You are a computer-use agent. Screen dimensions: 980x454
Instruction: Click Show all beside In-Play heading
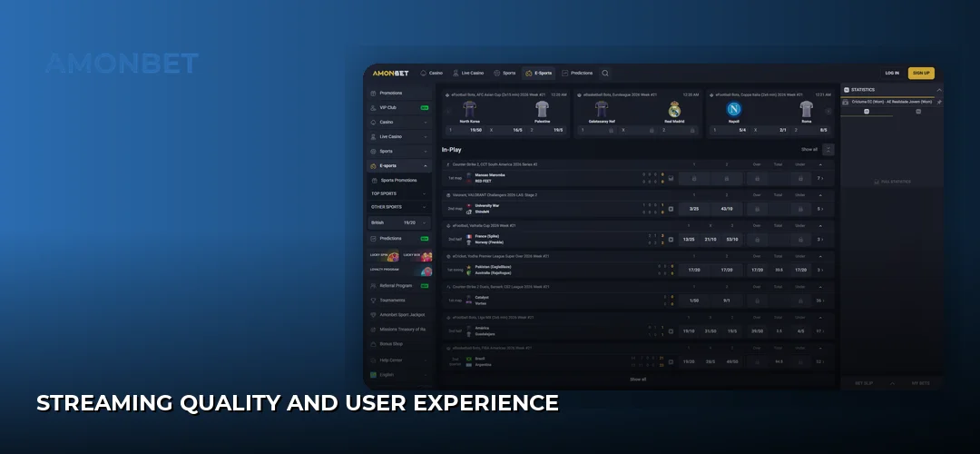click(x=808, y=150)
